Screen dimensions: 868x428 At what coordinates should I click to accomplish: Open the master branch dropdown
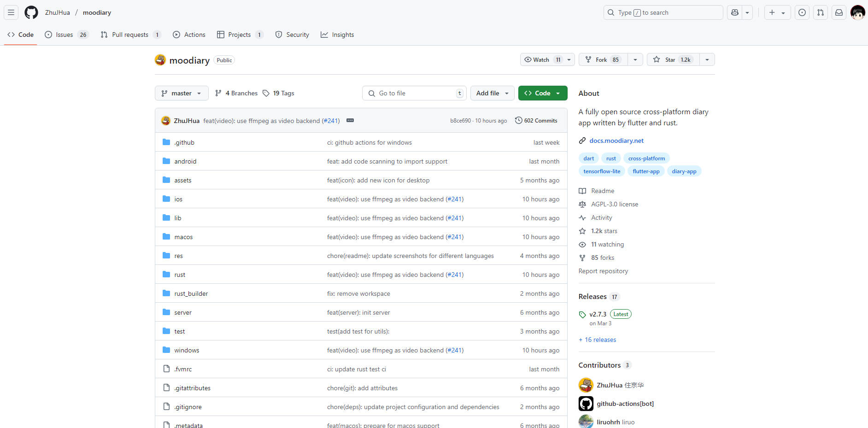click(x=182, y=93)
